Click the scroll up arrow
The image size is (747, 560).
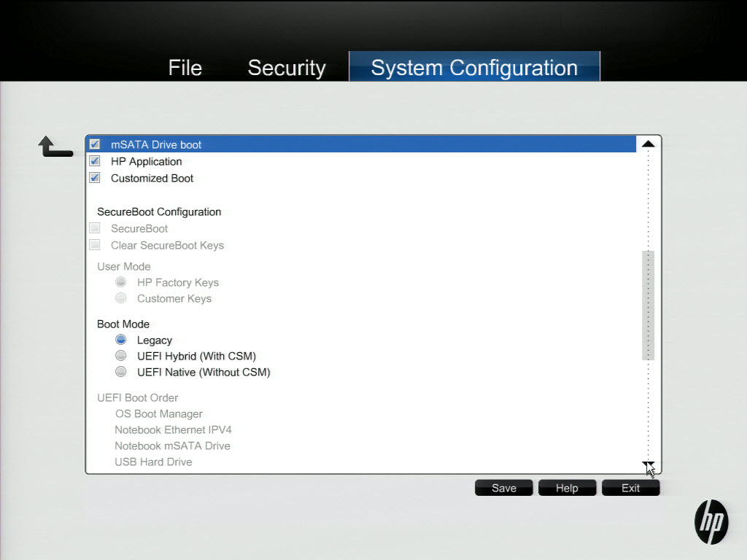[648, 144]
